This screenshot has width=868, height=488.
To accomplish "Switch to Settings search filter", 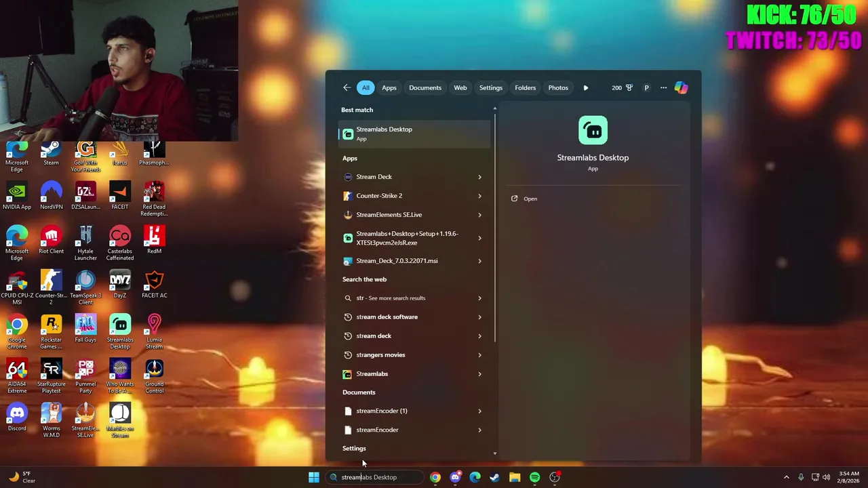I will (x=491, y=87).
